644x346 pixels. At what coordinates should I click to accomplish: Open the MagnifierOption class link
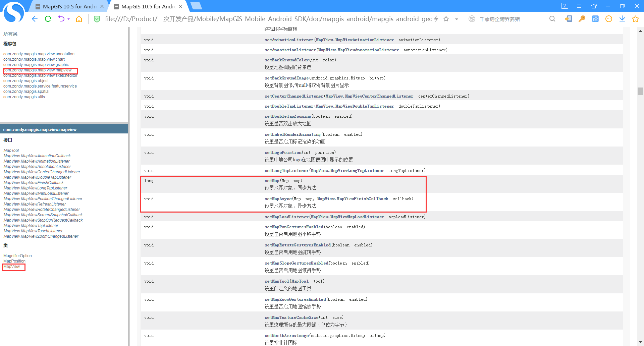pyautogui.click(x=17, y=256)
